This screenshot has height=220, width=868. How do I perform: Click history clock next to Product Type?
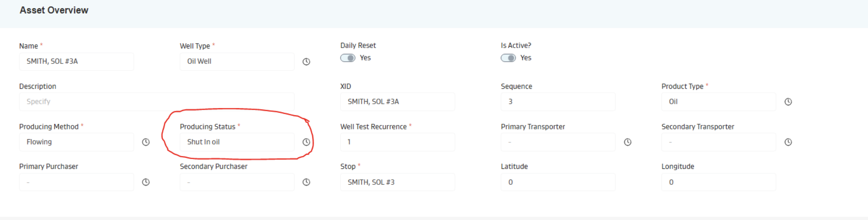(x=788, y=102)
